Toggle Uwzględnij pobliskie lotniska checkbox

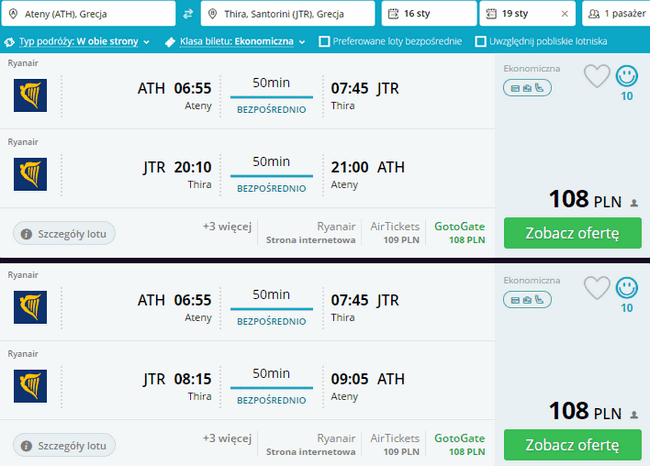tap(480, 41)
